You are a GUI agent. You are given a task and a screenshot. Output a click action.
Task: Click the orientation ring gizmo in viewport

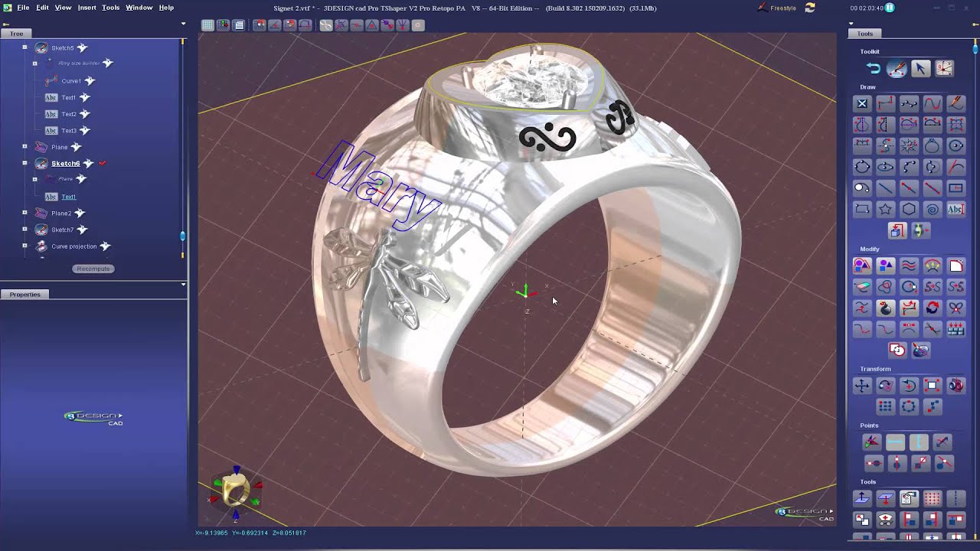[236, 490]
